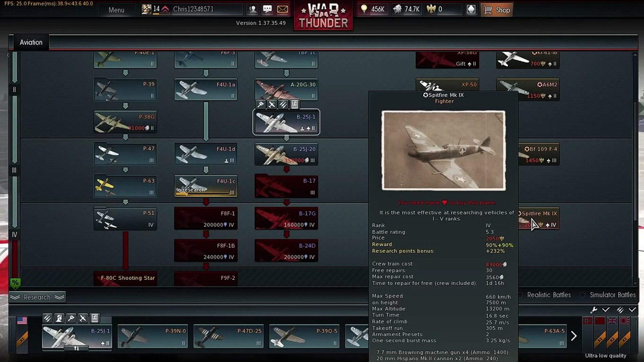Open the Menu
644x362 pixels.
click(x=116, y=10)
